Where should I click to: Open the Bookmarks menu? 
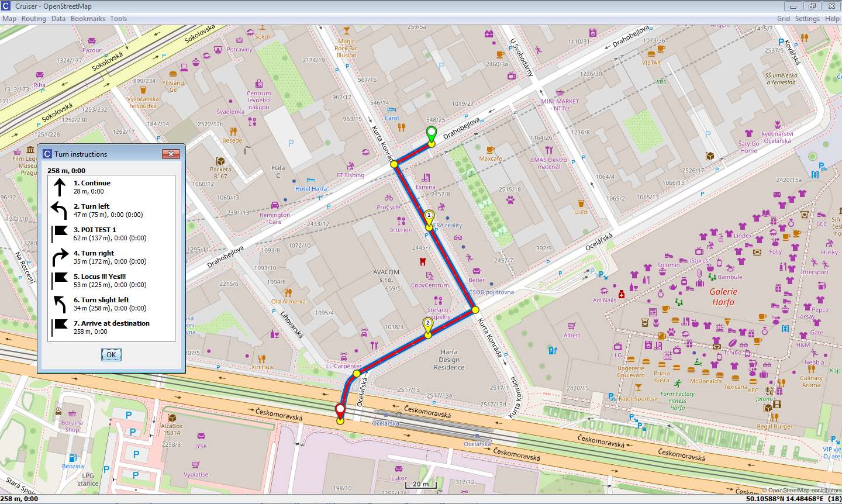click(x=88, y=19)
